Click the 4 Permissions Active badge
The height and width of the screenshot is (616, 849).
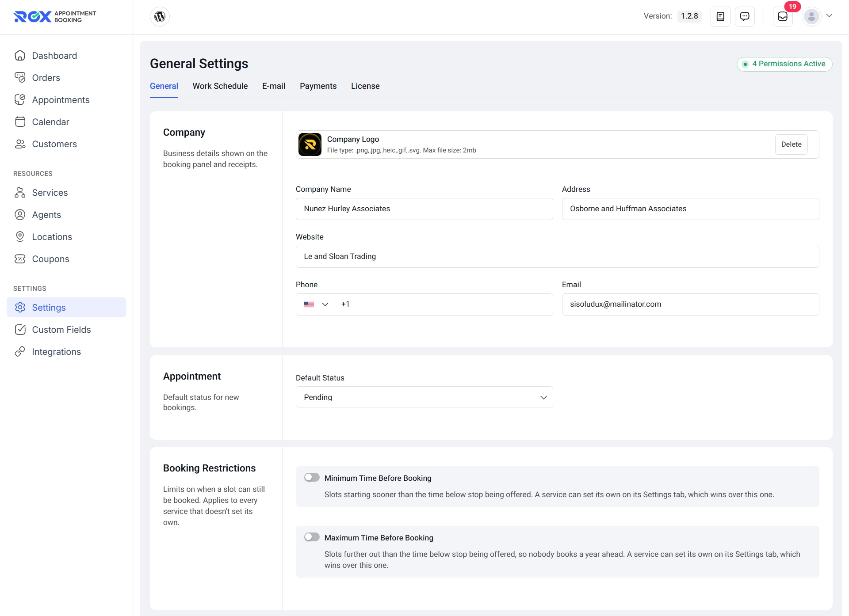click(784, 64)
